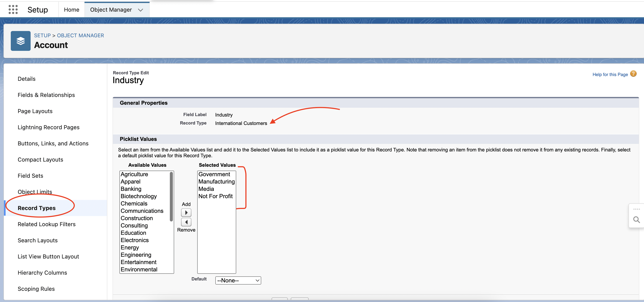
Task: Click the Available Values list scrollbar
Action: point(171,197)
